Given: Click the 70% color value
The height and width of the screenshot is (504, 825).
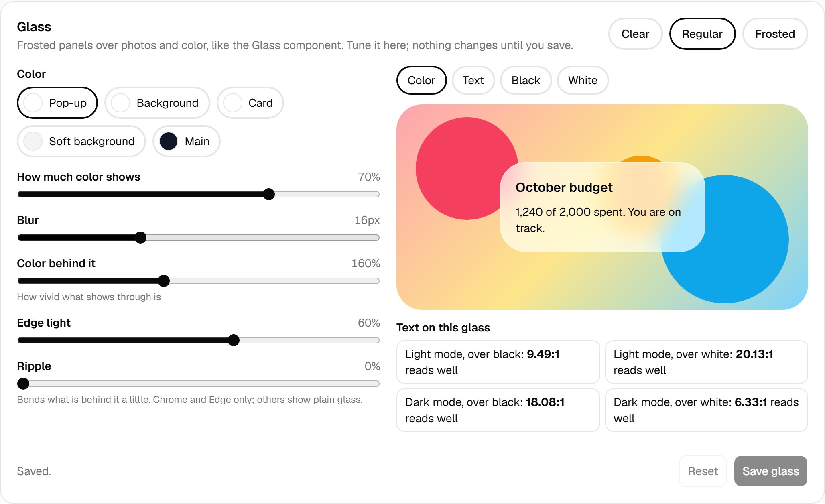Looking at the screenshot, I should [369, 177].
